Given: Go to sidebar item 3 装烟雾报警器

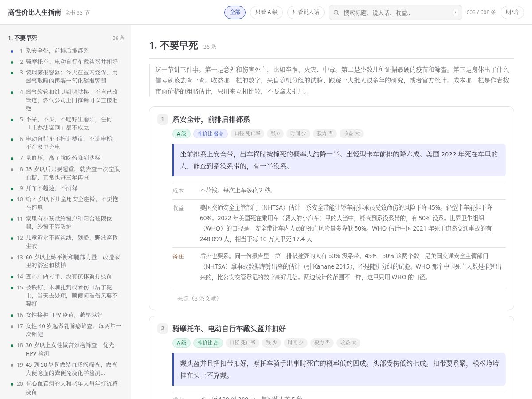Looking at the screenshot, I should (x=65, y=76).
